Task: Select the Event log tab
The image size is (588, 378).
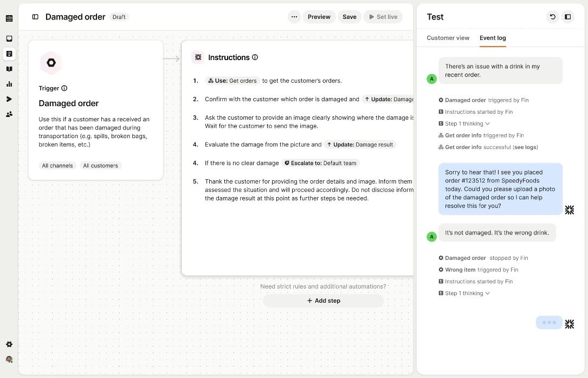Action: [x=493, y=38]
